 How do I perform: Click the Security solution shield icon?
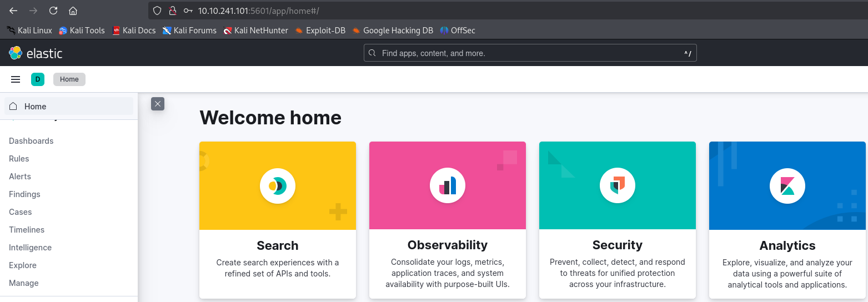pos(618,185)
